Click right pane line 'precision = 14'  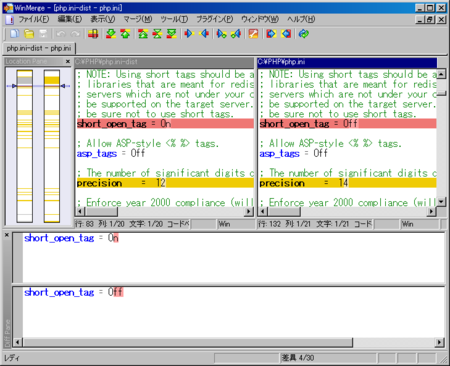coord(348,183)
